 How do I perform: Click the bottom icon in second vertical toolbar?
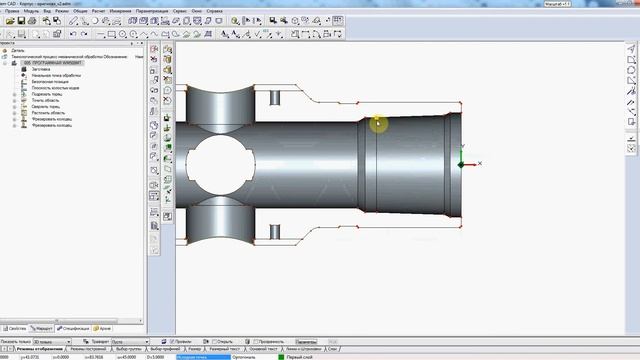click(167, 216)
